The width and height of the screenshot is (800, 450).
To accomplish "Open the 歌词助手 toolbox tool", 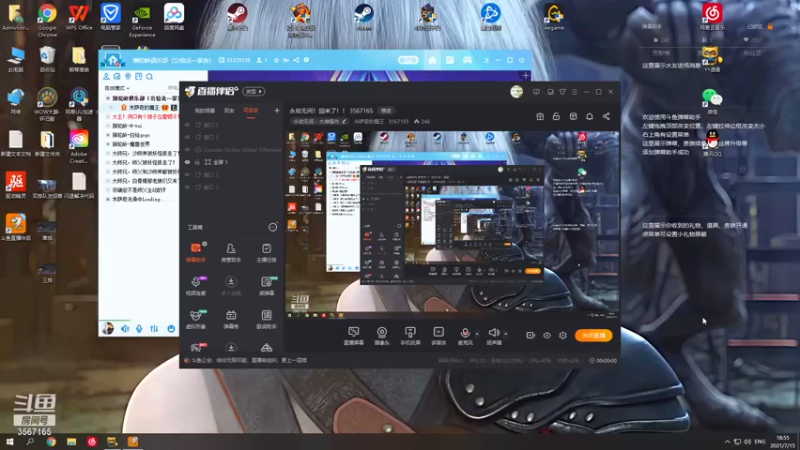I will (266, 319).
